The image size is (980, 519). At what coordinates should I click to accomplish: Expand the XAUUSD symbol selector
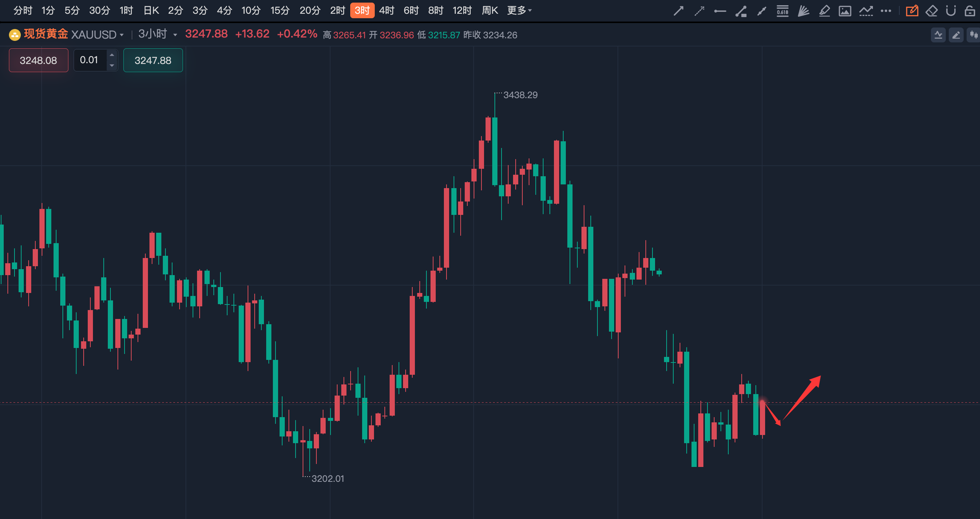click(122, 35)
